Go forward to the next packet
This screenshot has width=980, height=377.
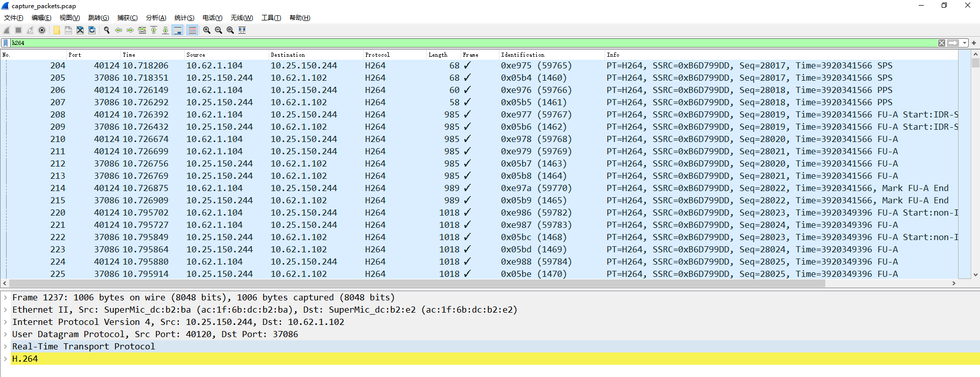[130, 30]
